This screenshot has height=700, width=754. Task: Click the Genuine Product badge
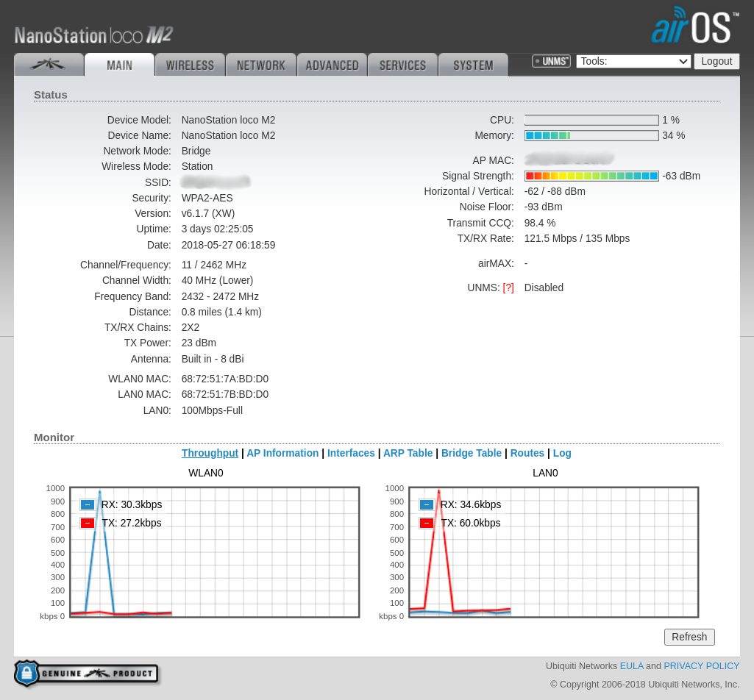point(87,673)
